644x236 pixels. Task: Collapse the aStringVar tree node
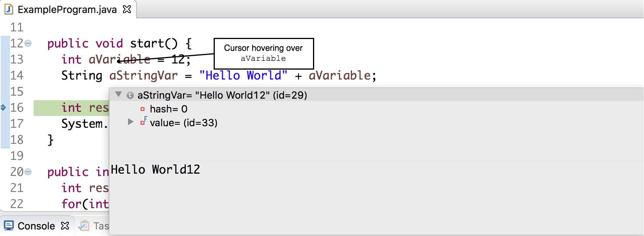click(x=119, y=94)
